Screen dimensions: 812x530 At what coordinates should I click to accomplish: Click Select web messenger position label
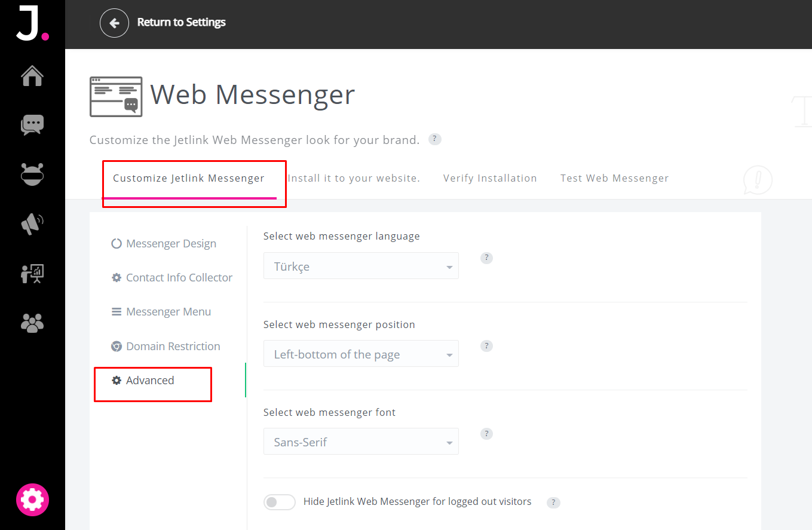339,324
